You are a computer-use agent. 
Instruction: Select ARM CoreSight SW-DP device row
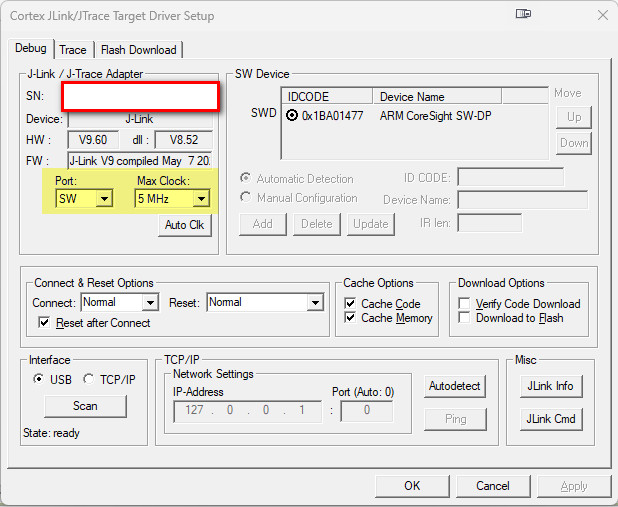(414, 116)
